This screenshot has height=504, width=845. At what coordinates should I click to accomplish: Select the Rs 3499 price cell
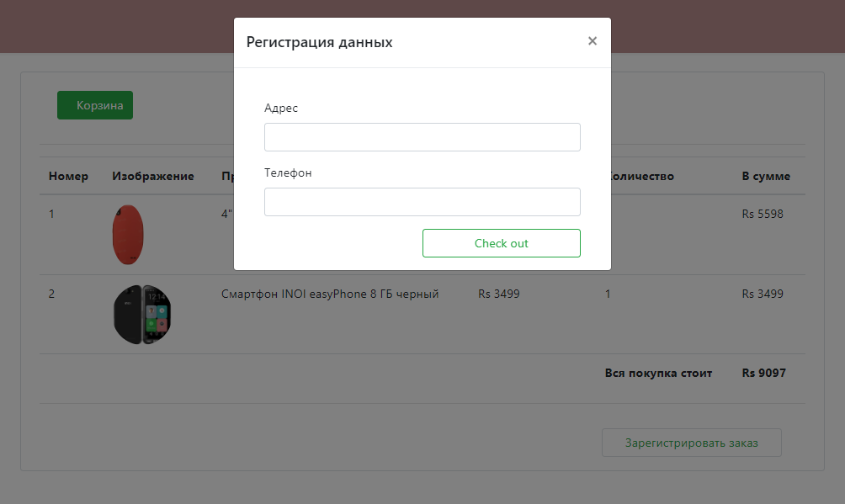pos(498,294)
